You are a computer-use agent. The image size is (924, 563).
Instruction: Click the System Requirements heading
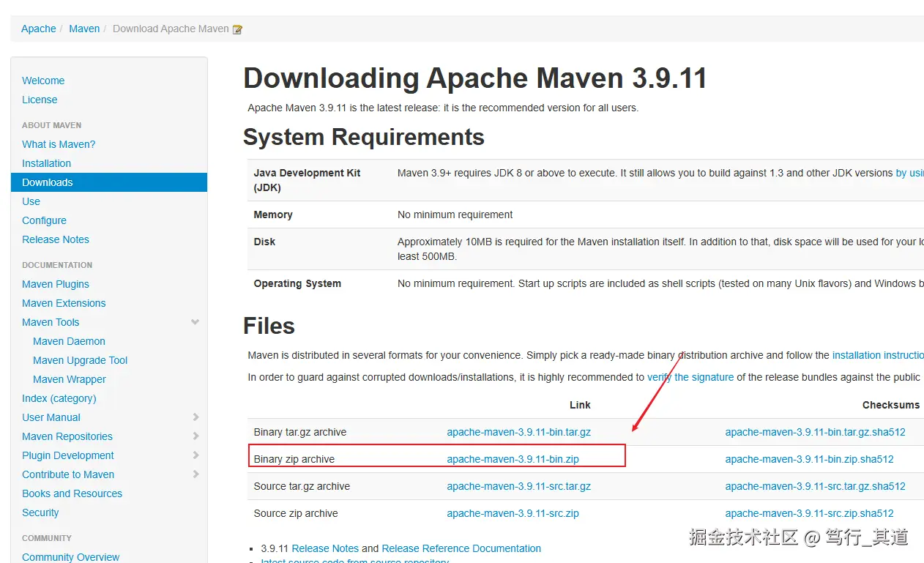click(364, 137)
